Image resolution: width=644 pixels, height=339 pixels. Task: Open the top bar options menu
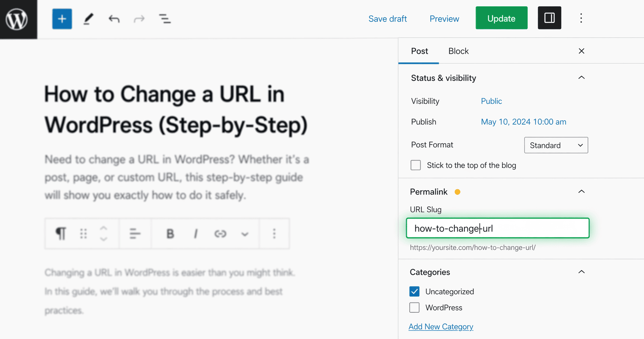point(581,18)
